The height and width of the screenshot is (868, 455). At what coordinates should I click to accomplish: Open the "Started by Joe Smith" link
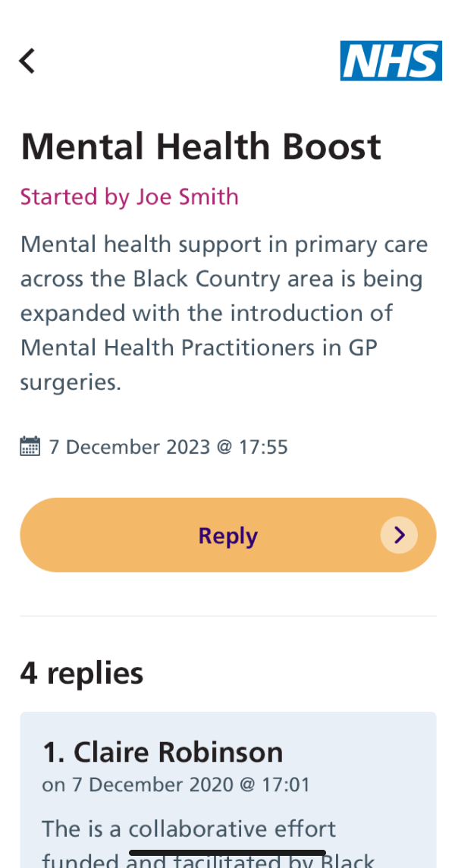click(129, 197)
